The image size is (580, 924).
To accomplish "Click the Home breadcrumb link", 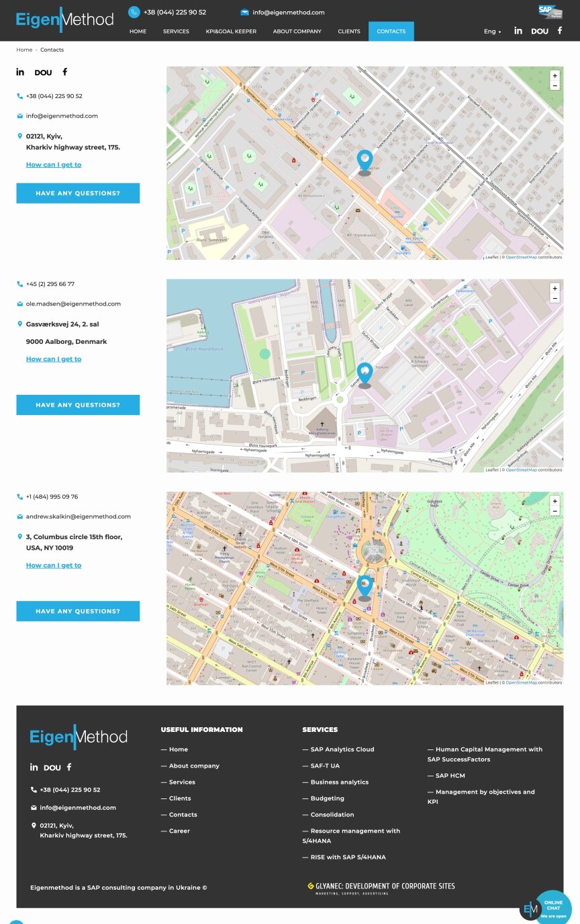I will [x=24, y=50].
